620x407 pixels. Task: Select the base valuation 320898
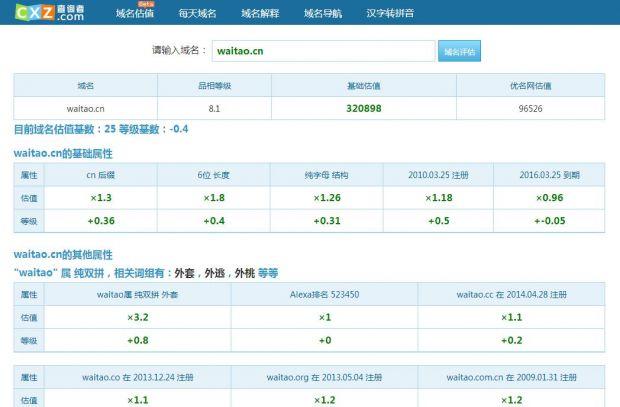tap(364, 108)
